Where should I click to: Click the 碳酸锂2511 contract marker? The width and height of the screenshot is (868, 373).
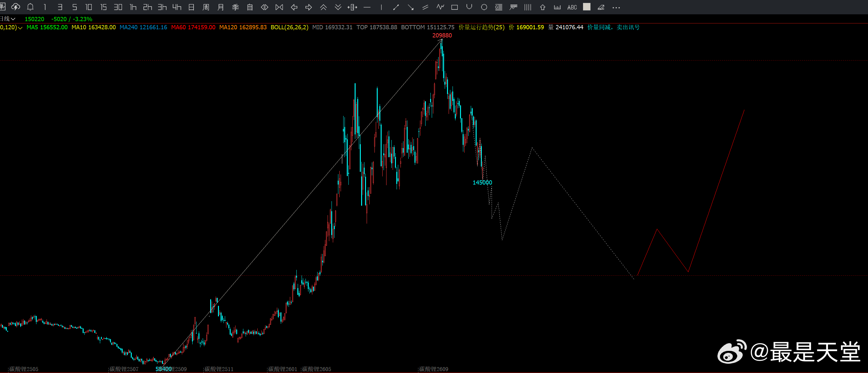219,369
